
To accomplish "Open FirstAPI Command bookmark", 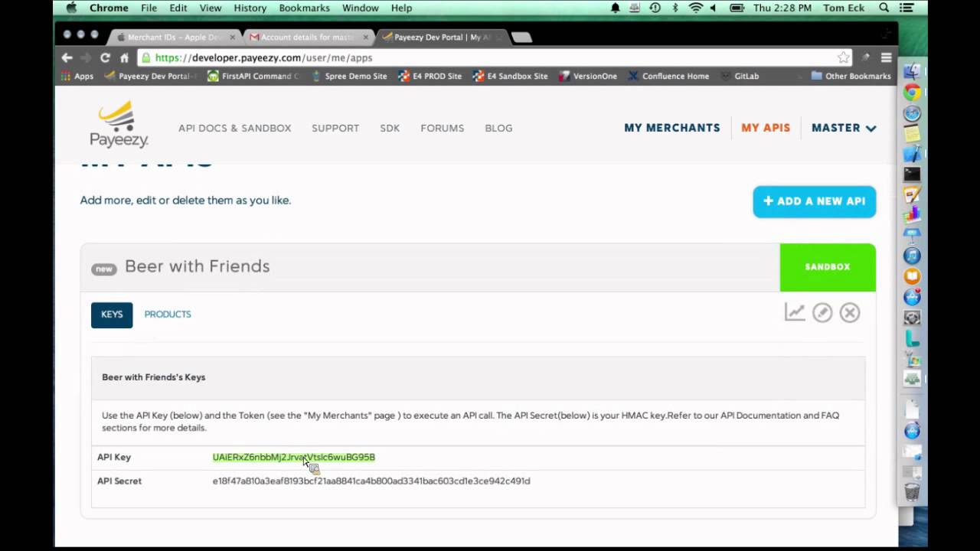I will 253,77.
